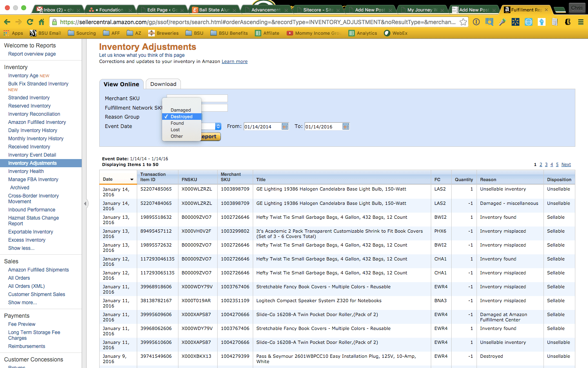Go to the browser home page icon
Viewport: 588px width, 368px height.
(41, 22)
